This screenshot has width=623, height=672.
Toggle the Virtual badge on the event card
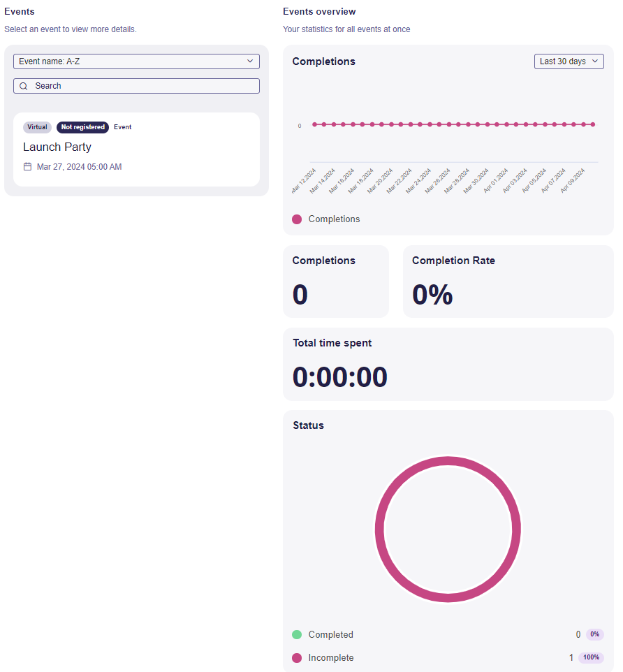coord(37,127)
